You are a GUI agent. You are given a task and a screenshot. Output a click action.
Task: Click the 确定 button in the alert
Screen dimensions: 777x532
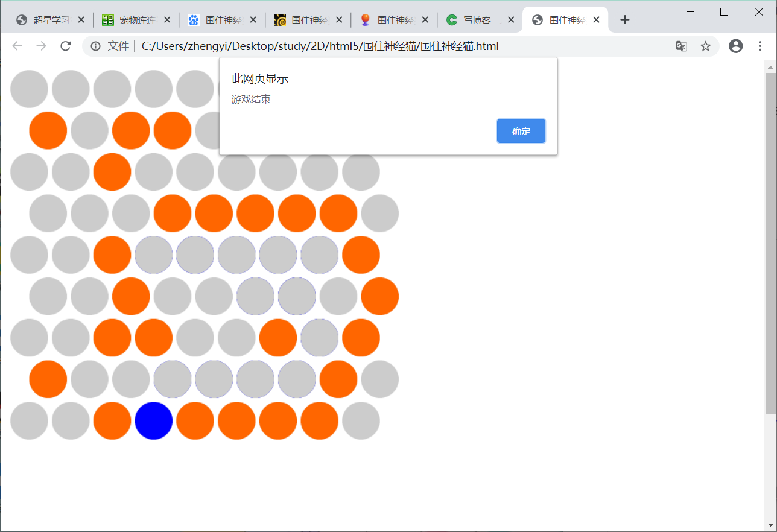[521, 131]
